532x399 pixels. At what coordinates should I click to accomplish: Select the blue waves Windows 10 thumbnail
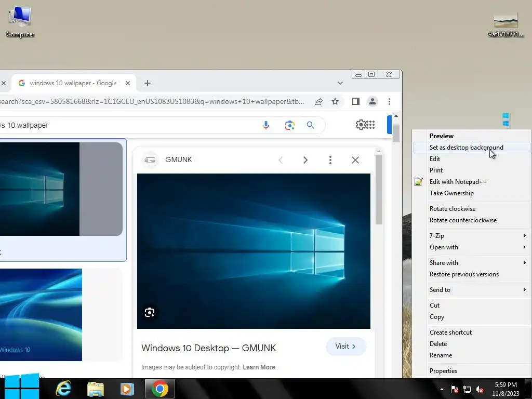tap(41, 314)
